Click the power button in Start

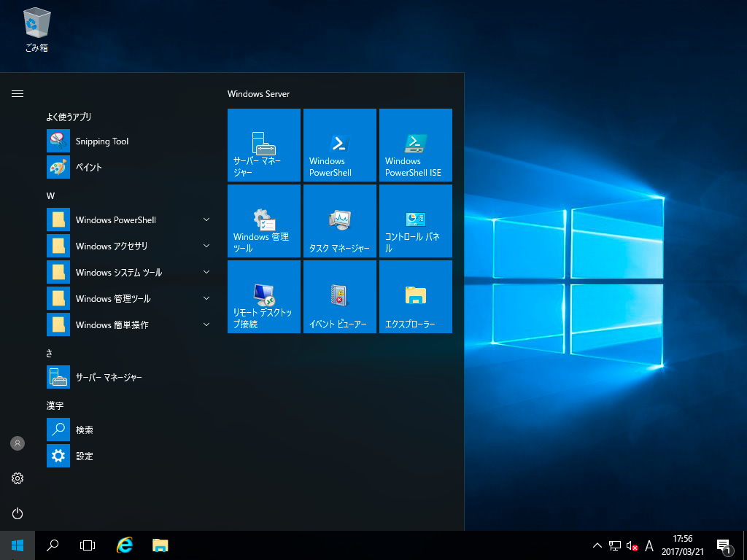[18, 513]
